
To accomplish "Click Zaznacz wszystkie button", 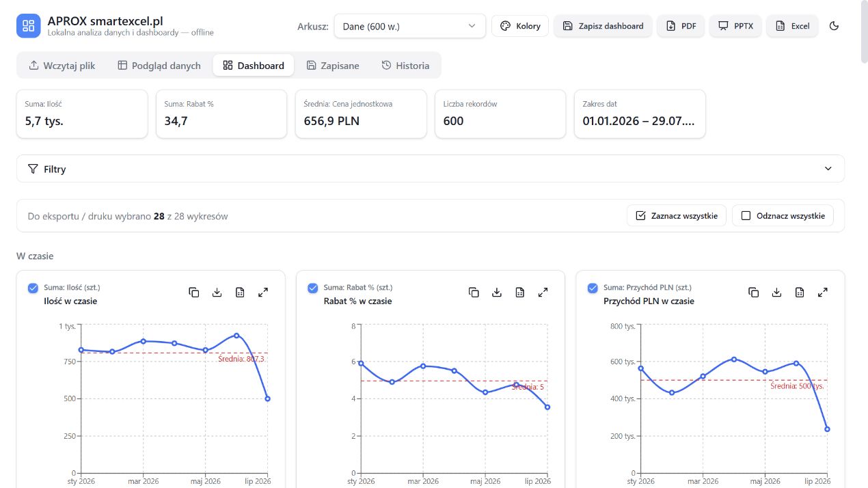I will coord(677,216).
